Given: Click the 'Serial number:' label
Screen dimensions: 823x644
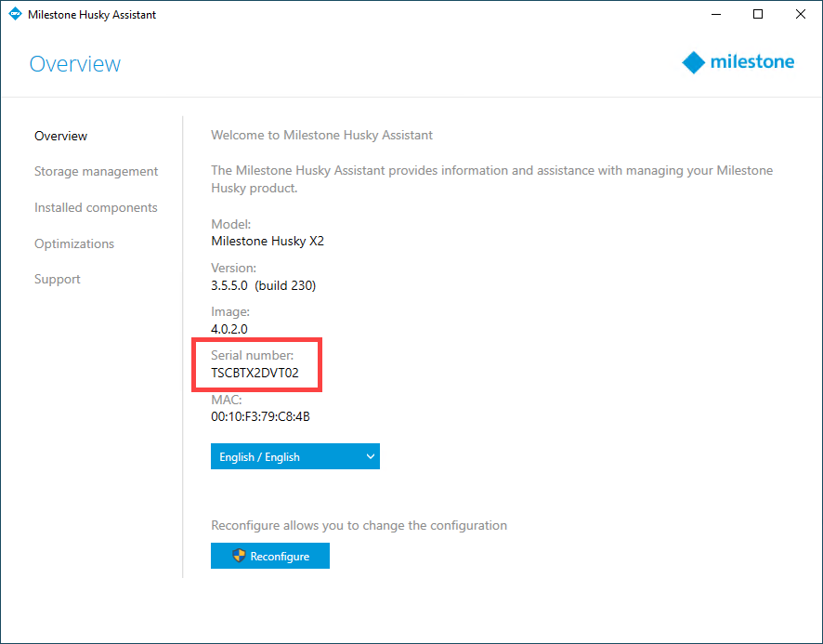Looking at the screenshot, I should [x=253, y=355].
